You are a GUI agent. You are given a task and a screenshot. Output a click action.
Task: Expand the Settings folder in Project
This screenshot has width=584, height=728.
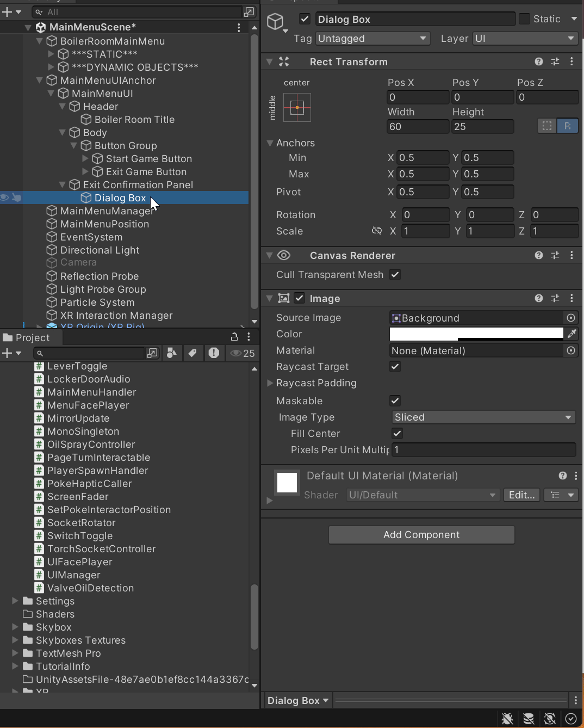click(15, 601)
